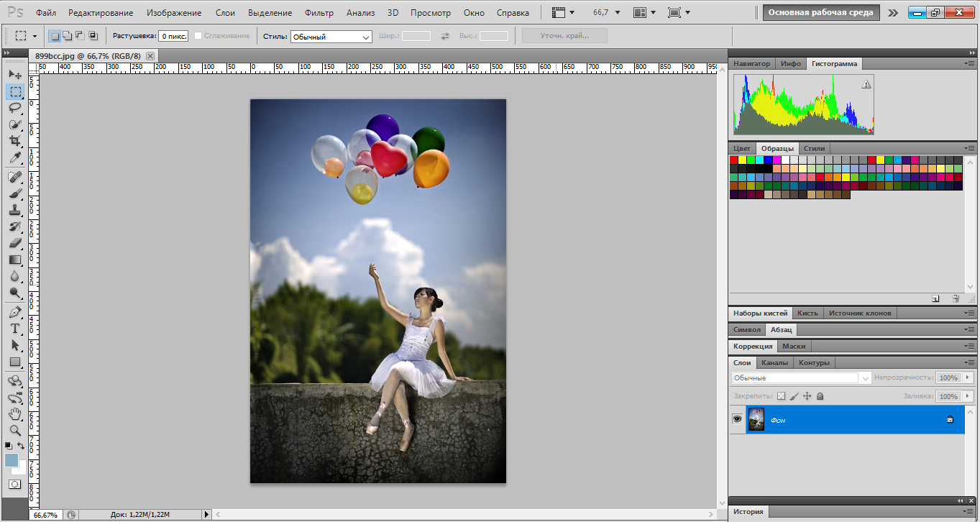Click the Растушевка feather input field
The width and height of the screenshot is (980, 522).
(173, 36)
